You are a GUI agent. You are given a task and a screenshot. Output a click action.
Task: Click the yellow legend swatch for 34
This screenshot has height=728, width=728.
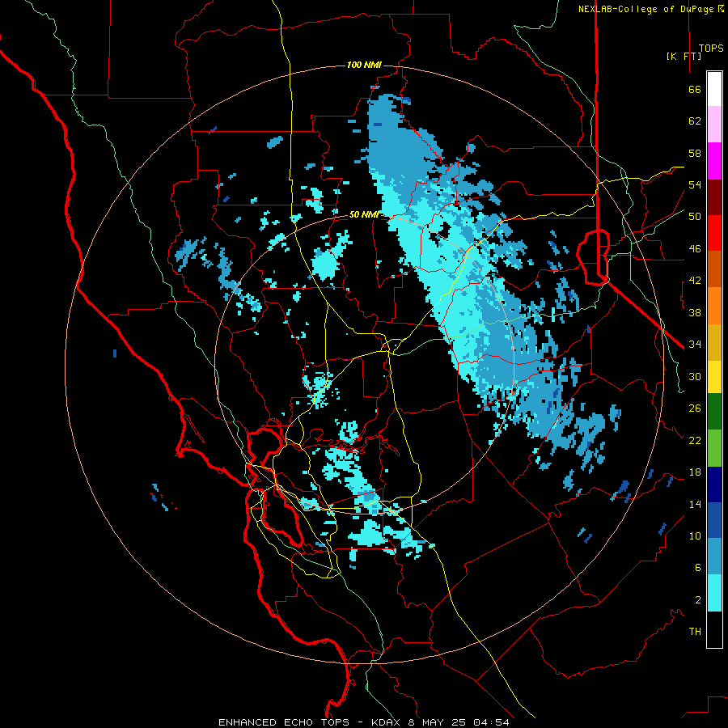pos(714,376)
